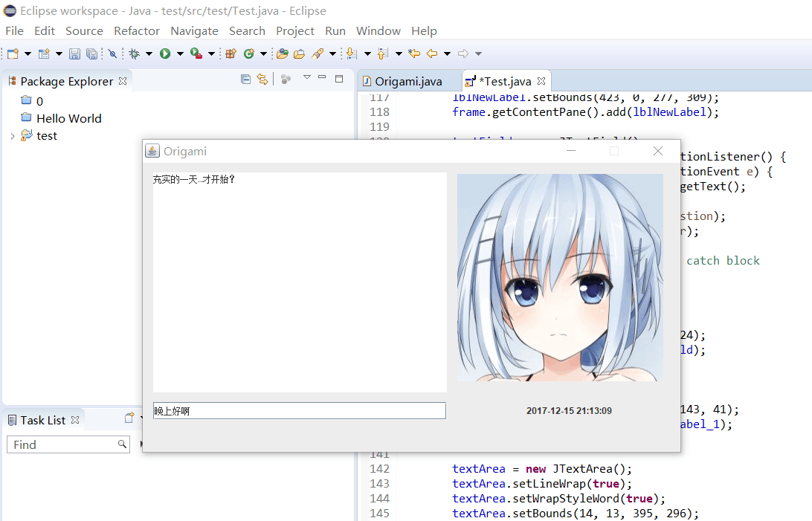Screen dimensions: 812x521
Task: Open the Project menu
Action: tap(295, 31)
